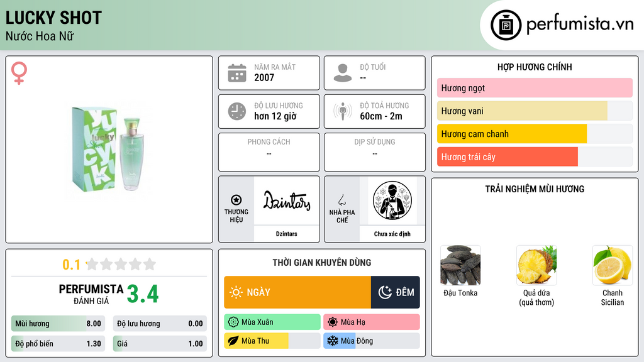Click the Mùa Xuân season bar

tap(272, 322)
